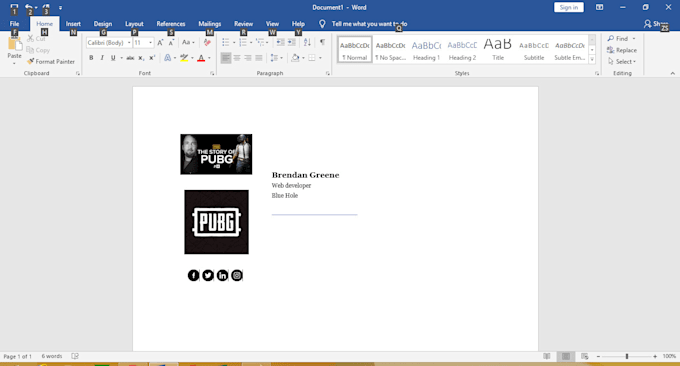Increase font size with Grow Font icon
Viewport: 680px width, 366px height.
click(x=160, y=42)
